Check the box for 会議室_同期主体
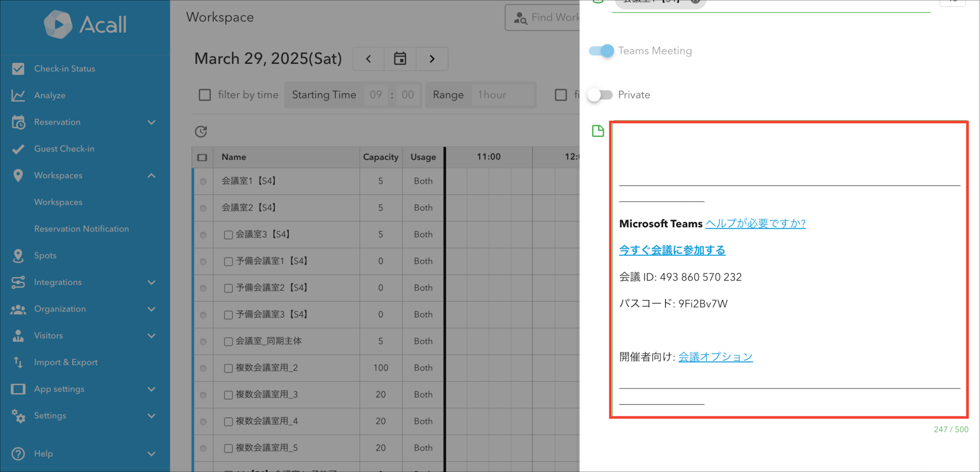The image size is (980, 472). (x=228, y=341)
